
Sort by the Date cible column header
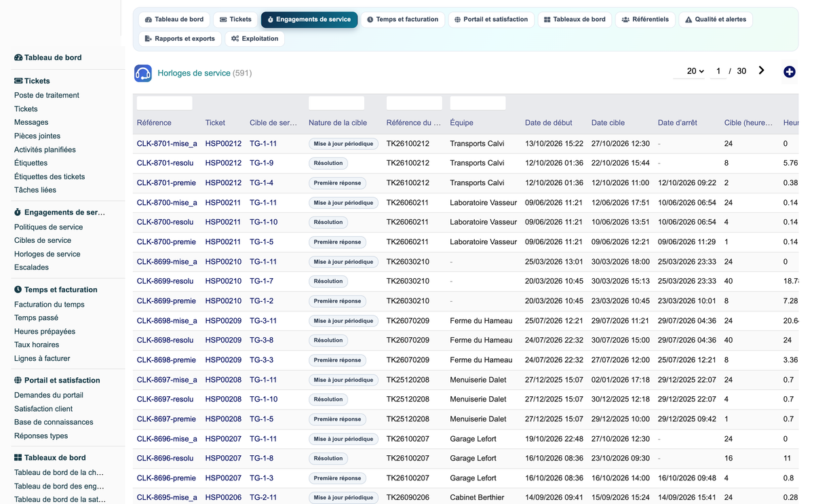pyautogui.click(x=608, y=123)
